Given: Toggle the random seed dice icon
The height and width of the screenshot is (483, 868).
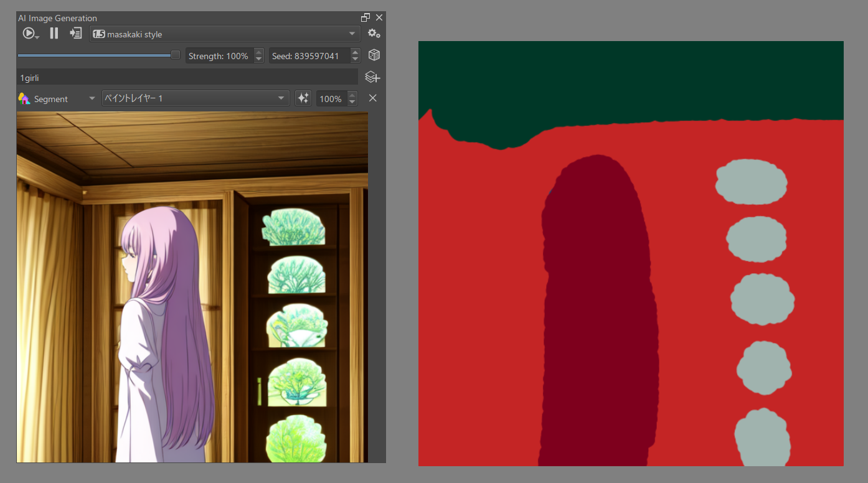Looking at the screenshot, I should click(x=374, y=55).
